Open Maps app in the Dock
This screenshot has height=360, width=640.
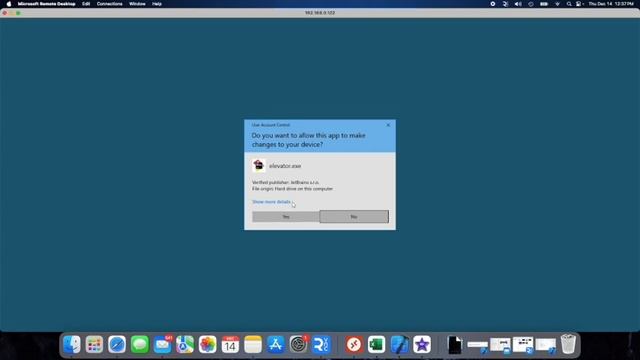[185, 344]
